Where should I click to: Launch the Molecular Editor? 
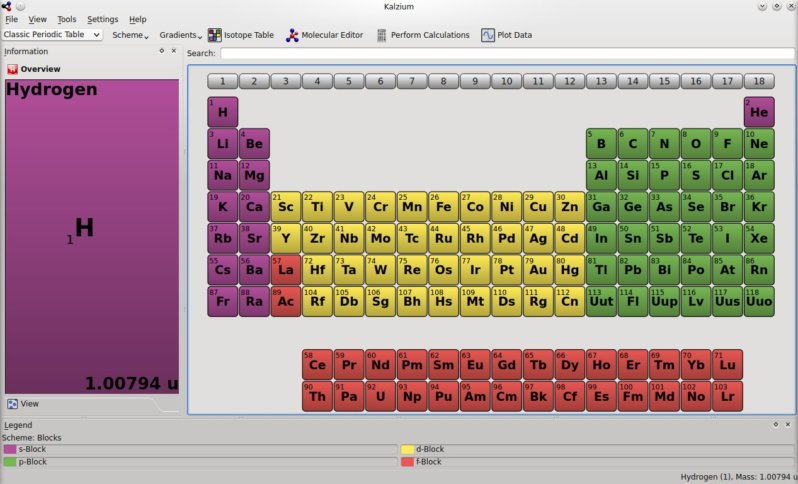click(x=324, y=35)
